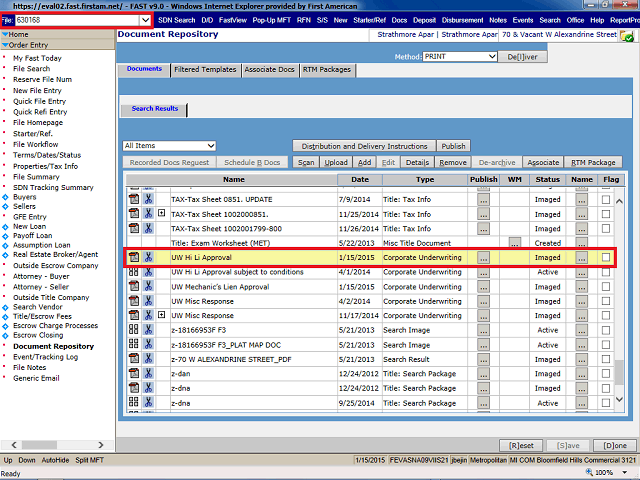Switch to Associate Docs tab
Viewport: 640px width, 480px height.
click(269, 69)
